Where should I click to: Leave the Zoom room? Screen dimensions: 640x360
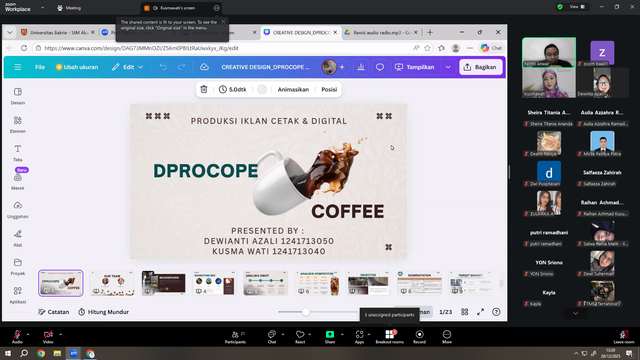tap(624, 337)
